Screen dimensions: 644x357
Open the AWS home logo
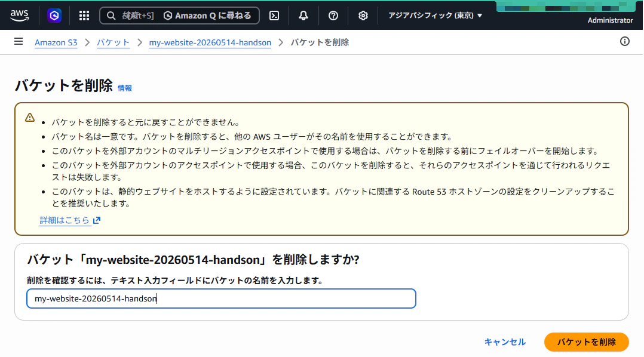pyautogui.click(x=19, y=15)
